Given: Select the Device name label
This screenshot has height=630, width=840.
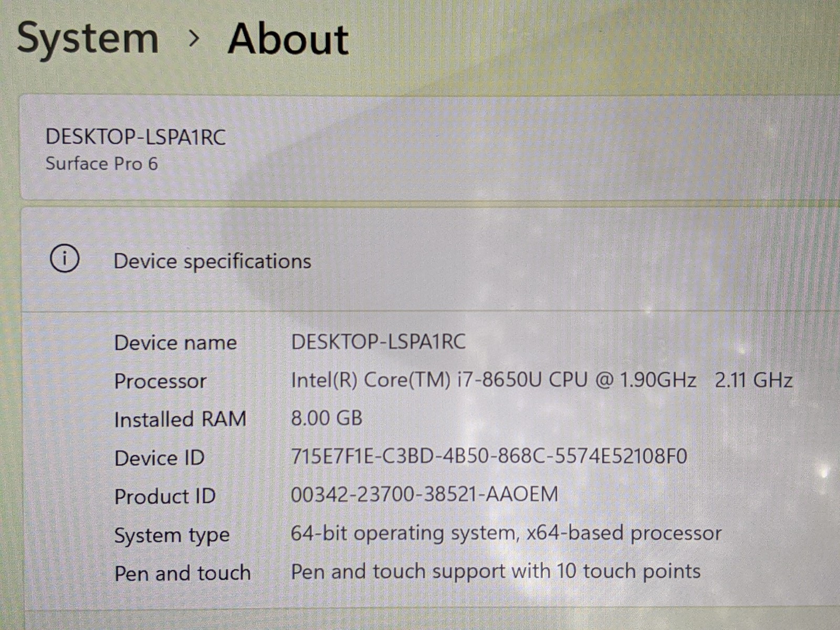Looking at the screenshot, I should [175, 343].
